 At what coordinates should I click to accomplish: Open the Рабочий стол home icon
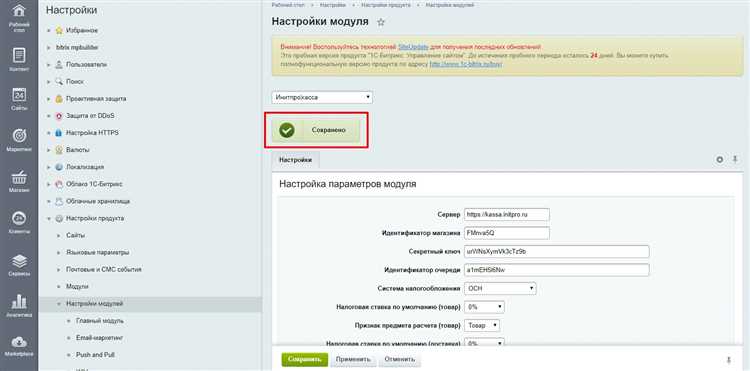19,11
